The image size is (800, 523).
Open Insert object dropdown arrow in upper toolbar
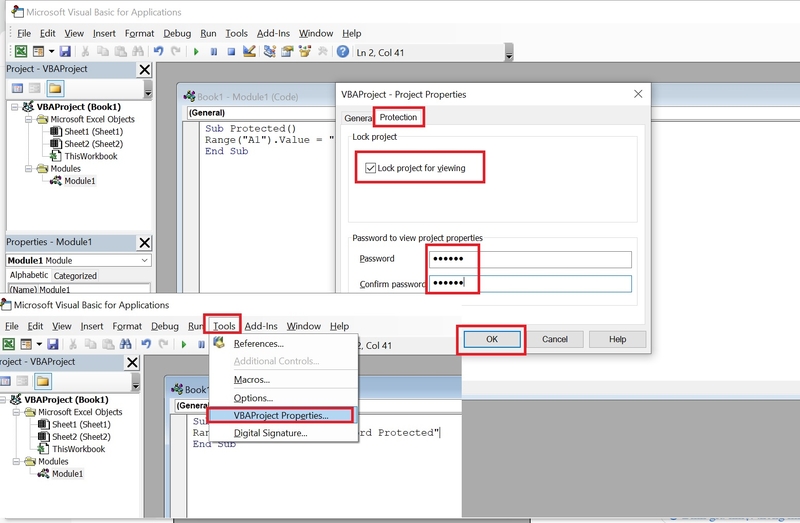pyautogui.click(x=51, y=52)
